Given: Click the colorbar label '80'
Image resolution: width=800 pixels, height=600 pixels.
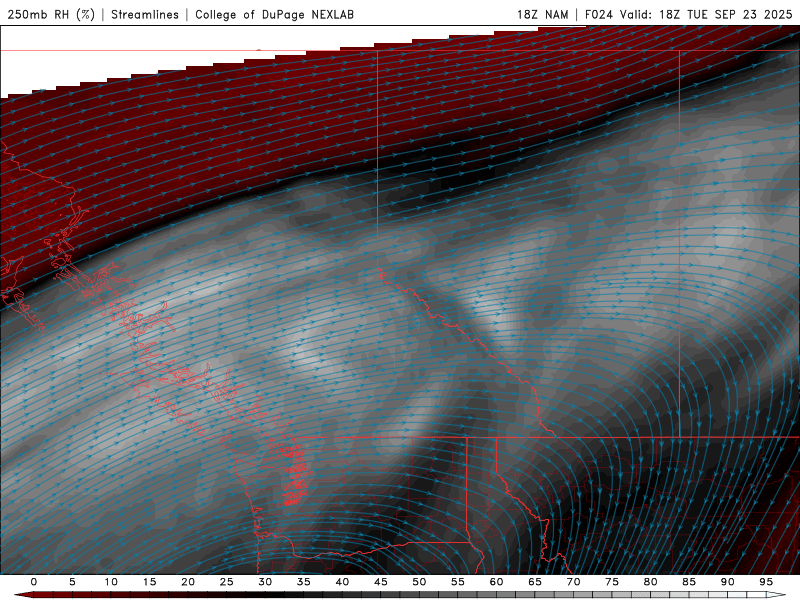Looking at the screenshot, I should click(x=650, y=582).
